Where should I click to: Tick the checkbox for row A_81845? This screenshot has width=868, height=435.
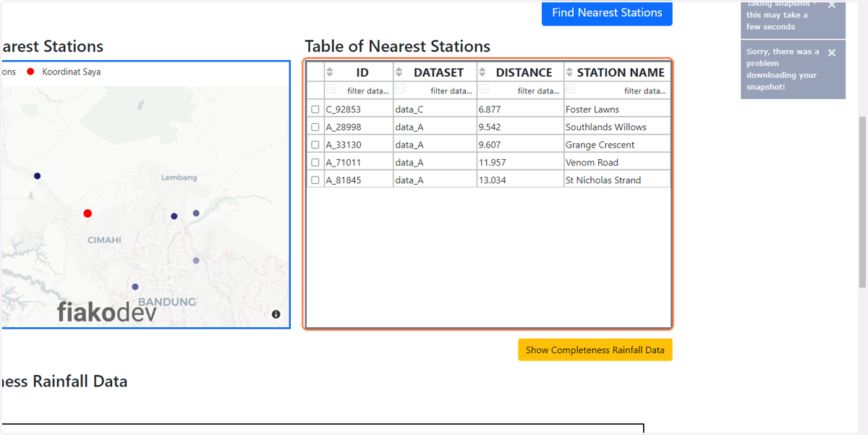tap(315, 180)
